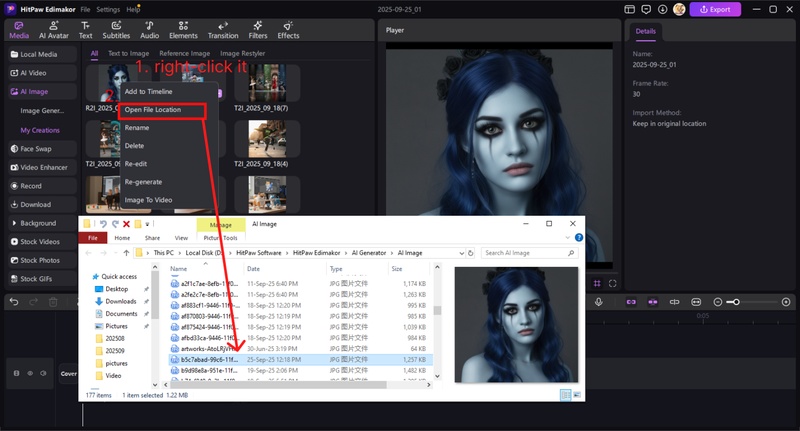Screen dimensions: 800x431
Task: Choose Image To Video from context menu
Action: tap(169, 200)
